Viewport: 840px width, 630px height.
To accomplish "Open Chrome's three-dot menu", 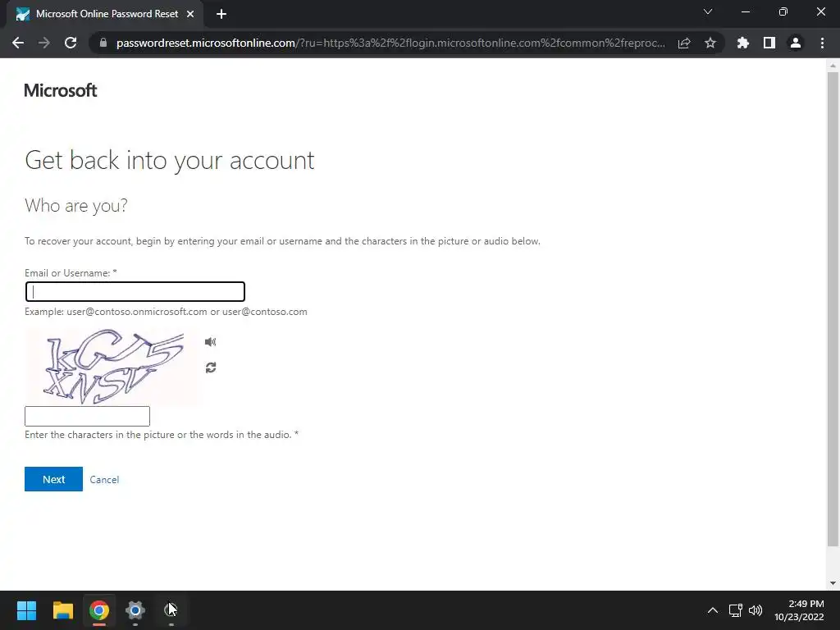I will pyautogui.click(x=822, y=43).
